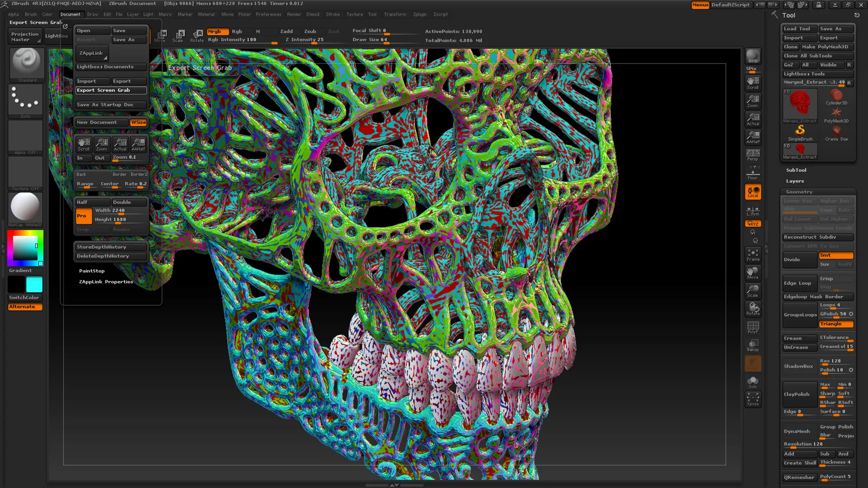Open the MatCap White01 material sphere
The height and width of the screenshot is (488, 868).
tap(25, 209)
